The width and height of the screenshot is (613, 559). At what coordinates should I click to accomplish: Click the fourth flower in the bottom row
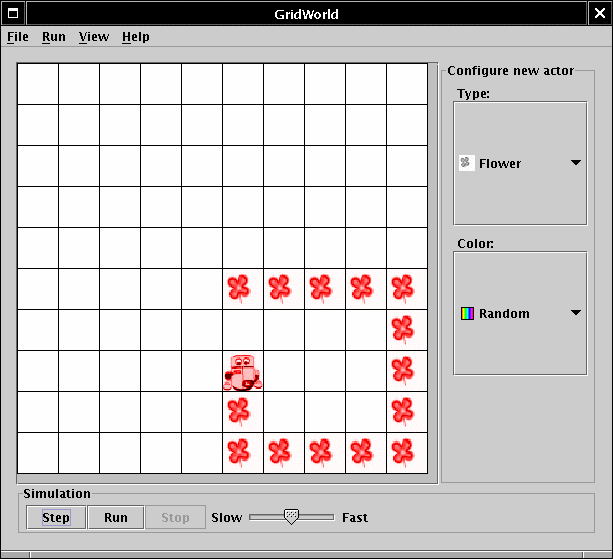click(362, 453)
